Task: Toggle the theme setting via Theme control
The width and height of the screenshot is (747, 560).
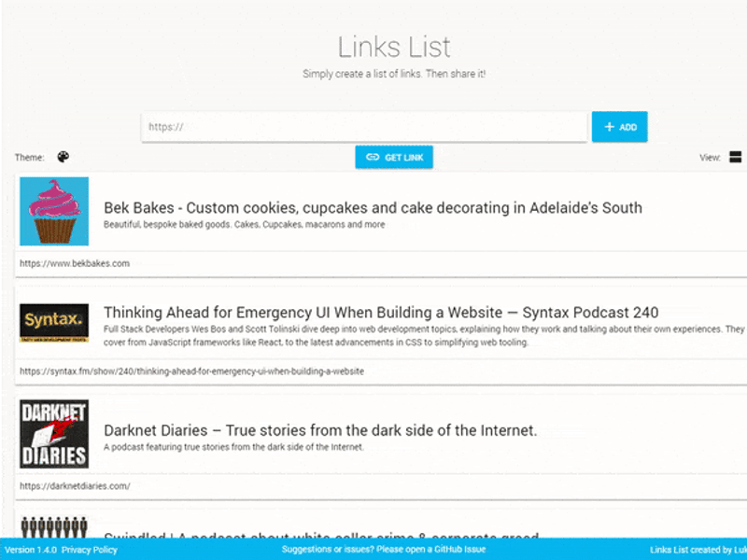Action: coord(62,157)
